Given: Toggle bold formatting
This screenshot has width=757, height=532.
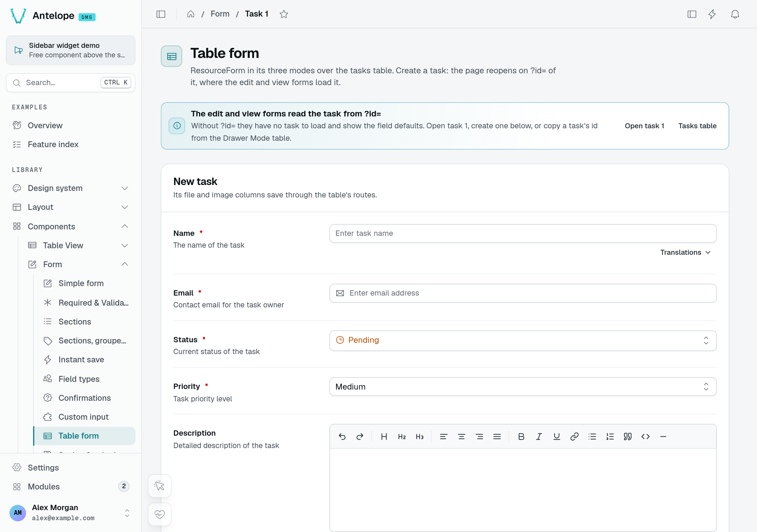Looking at the screenshot, I should (x=521, y=437).
